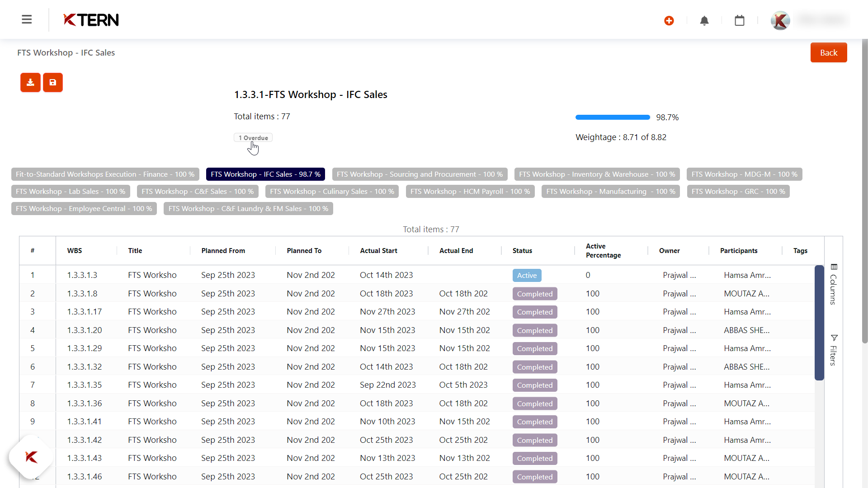
Task: Click FTS Workshop - IFC Sales breadcrumb title
Action: [66, 53]
